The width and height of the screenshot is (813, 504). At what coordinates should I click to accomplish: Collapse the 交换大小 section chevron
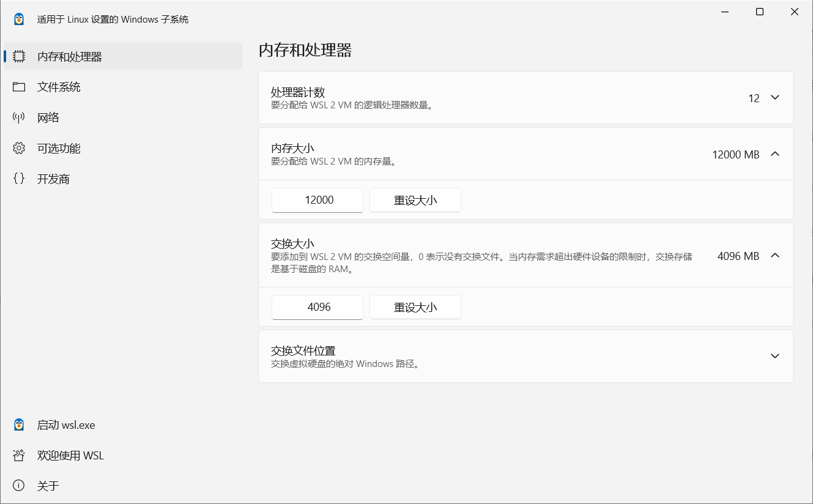pos(775,256)
